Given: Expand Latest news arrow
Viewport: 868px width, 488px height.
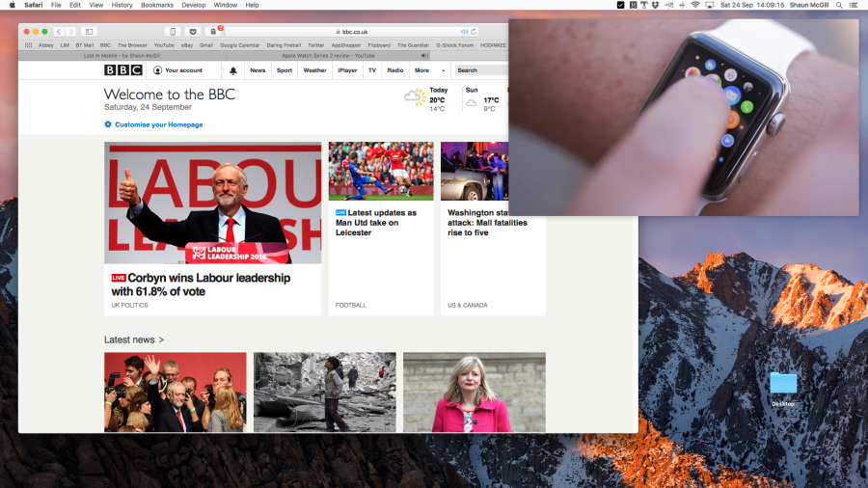Looking at the screenshot, I should (x=161, y=339).
